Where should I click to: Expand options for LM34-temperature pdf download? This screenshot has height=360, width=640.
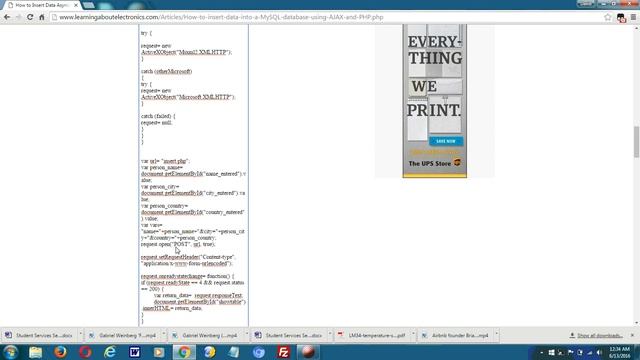coord(413,335)
